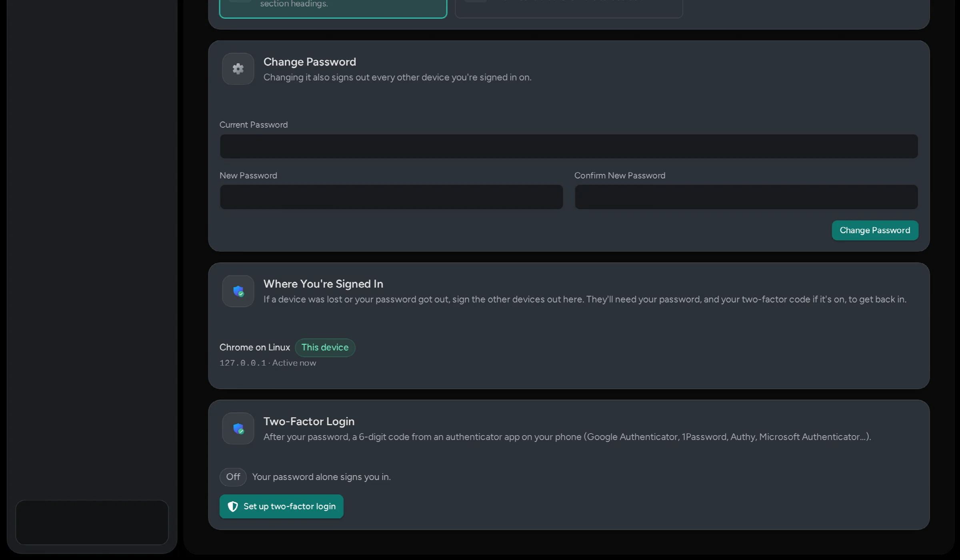The height and width of the screenshot is (560, 960).
Task: Click "Your password alone signs you in." text
Action: pyautogui.click(x=321, y=477)
